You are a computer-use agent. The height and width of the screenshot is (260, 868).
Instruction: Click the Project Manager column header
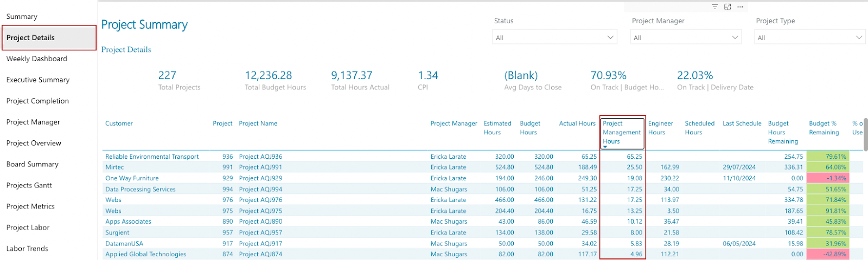(454, 123)
